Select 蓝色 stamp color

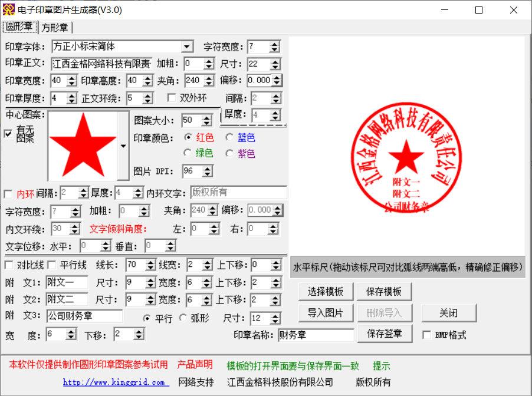click(229, 137)
